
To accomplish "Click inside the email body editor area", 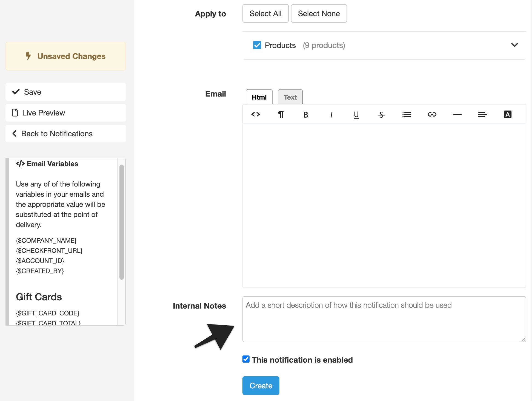I will [384, 205].
